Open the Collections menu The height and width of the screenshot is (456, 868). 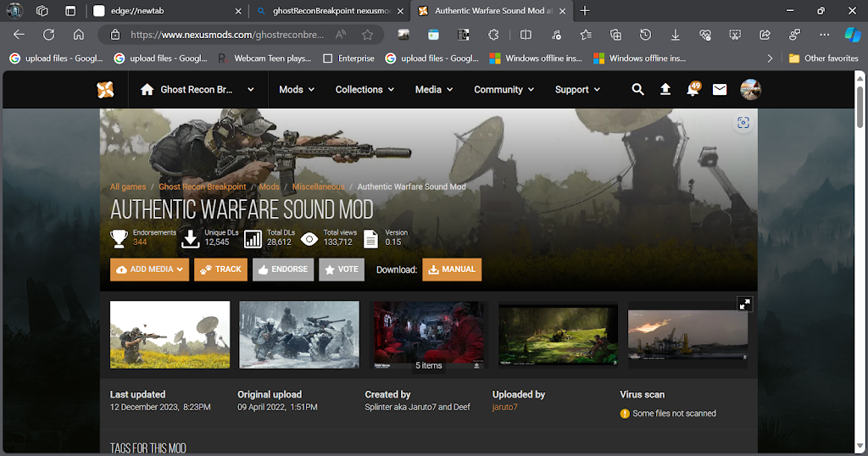pos(364,90)
